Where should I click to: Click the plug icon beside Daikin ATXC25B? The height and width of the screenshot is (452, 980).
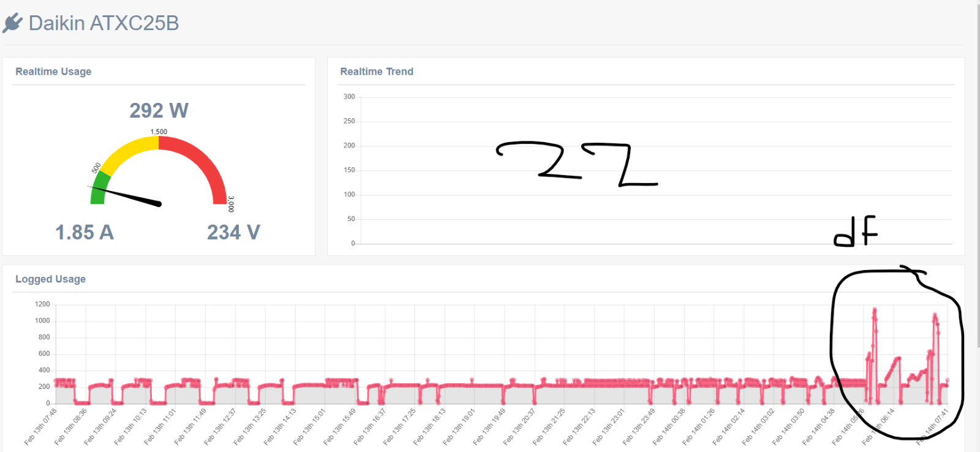pyautogui.click(x=12, y=23)
